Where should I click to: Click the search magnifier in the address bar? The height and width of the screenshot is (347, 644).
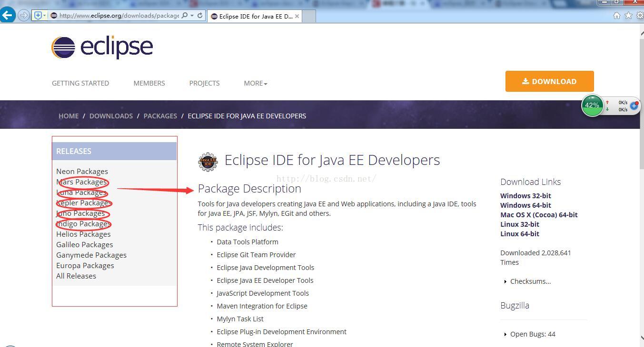(x=185, y=15)
